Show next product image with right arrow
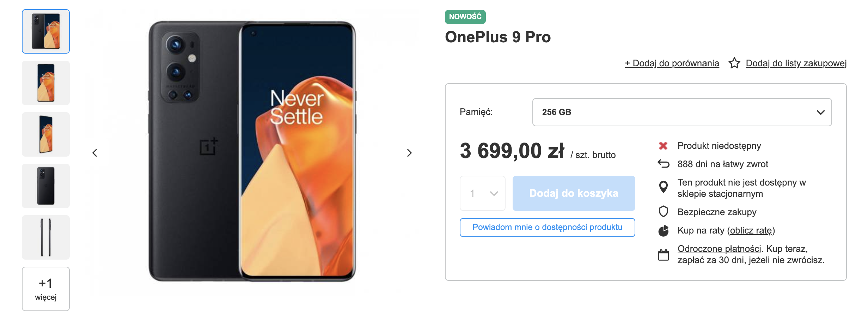Screen dimensions: 868x321 (409, 153)
